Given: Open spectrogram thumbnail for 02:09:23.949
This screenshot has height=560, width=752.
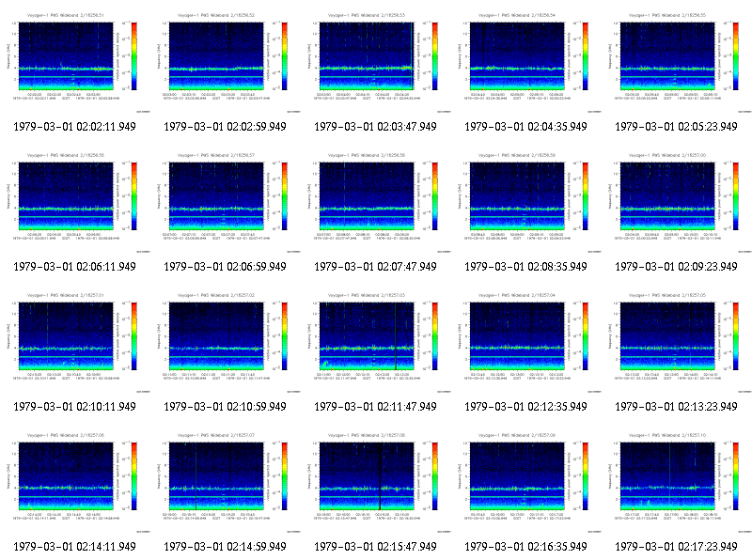Looking at the screenshot, I should (677, 202).
